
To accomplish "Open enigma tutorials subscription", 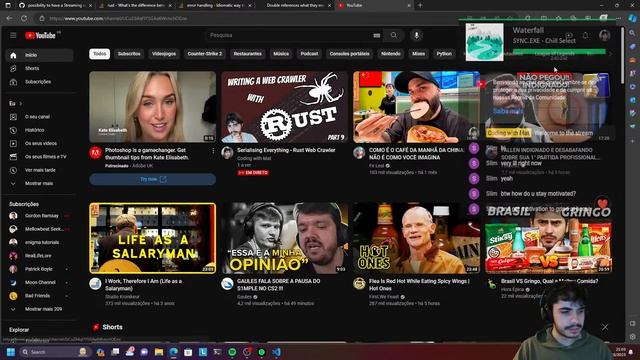I will pyautogui.click(x=40, y=242).
